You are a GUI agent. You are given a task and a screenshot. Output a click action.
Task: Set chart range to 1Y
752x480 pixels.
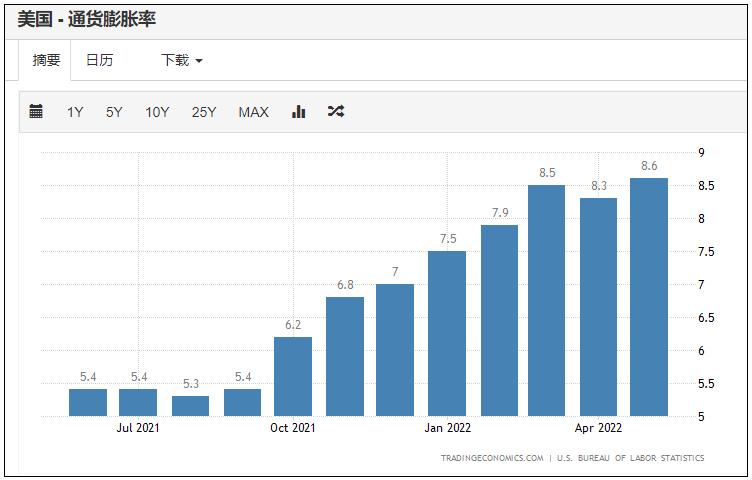tap(75, 112)
